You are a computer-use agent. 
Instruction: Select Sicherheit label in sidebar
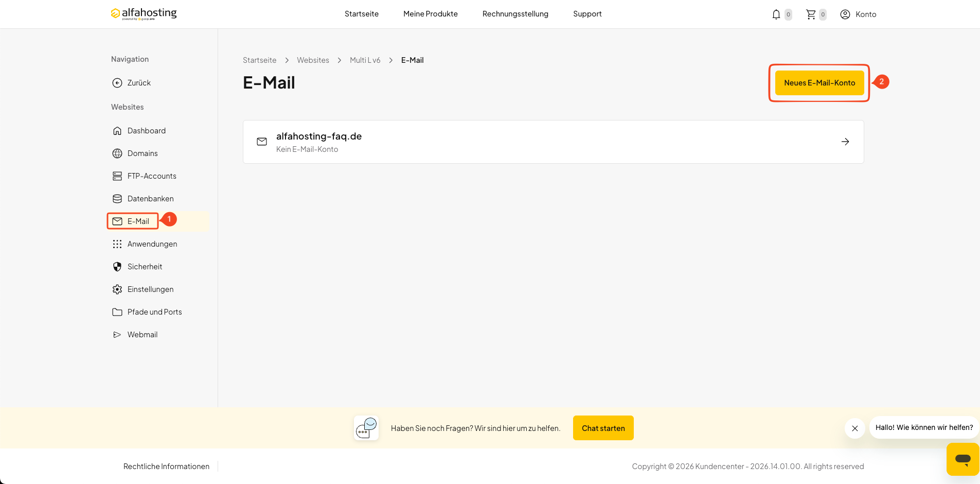point(145,267)
